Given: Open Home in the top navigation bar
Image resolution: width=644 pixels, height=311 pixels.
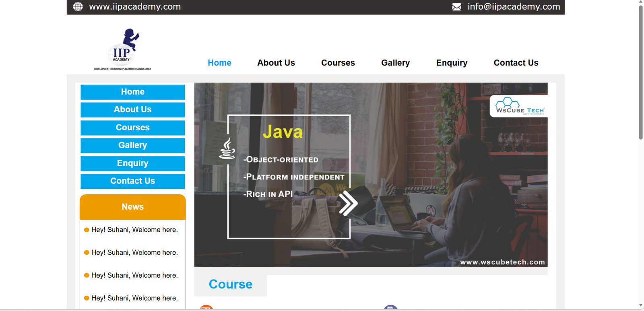Looking at the screenshot, I should pyautogui.click(x=219, y=63).
